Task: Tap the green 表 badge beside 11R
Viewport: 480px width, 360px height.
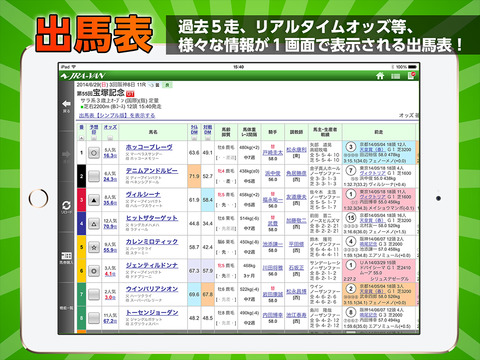Action: (x=167, y=85)
